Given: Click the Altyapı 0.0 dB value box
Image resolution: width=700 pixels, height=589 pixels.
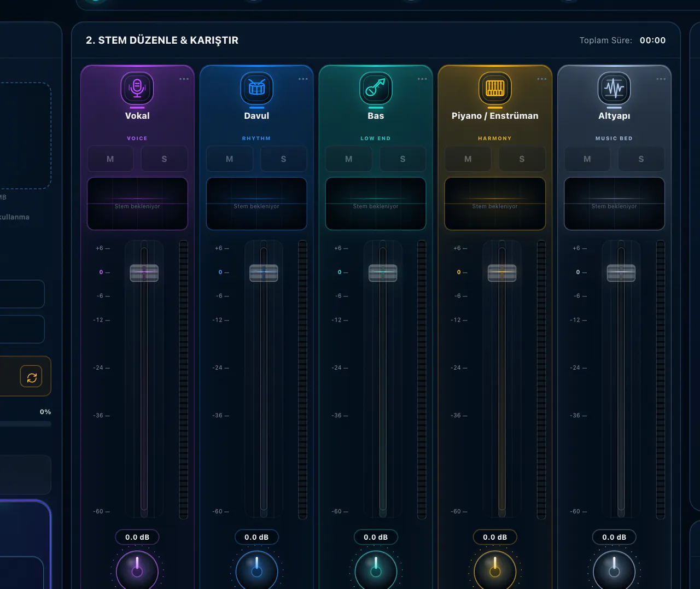Looking at the screenshot, I should coord(614,537).
